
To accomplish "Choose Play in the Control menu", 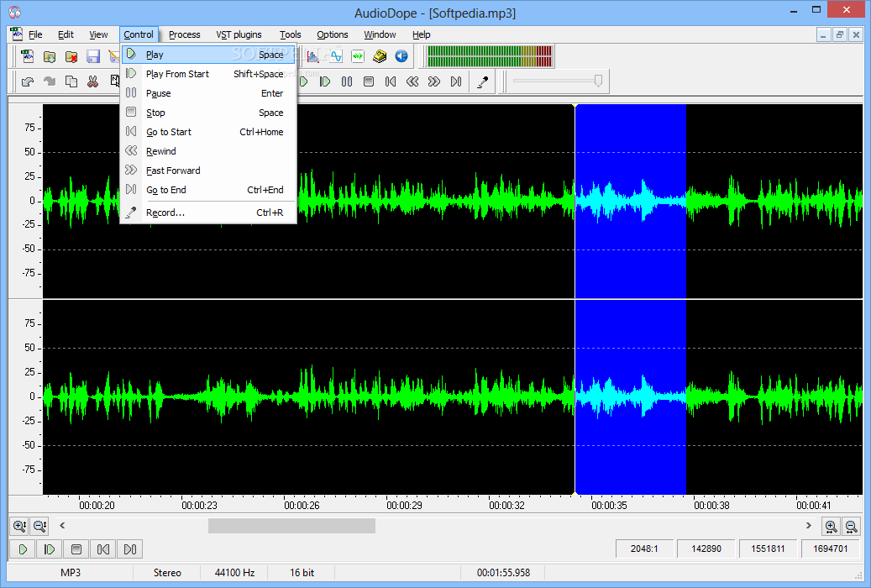I will [208, 55].
